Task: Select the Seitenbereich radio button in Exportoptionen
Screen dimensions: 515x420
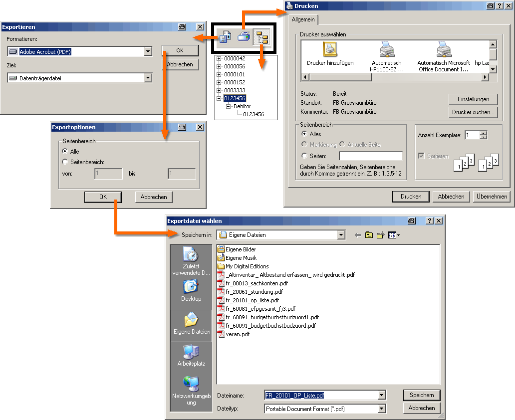Action: [x=64, y=162]
